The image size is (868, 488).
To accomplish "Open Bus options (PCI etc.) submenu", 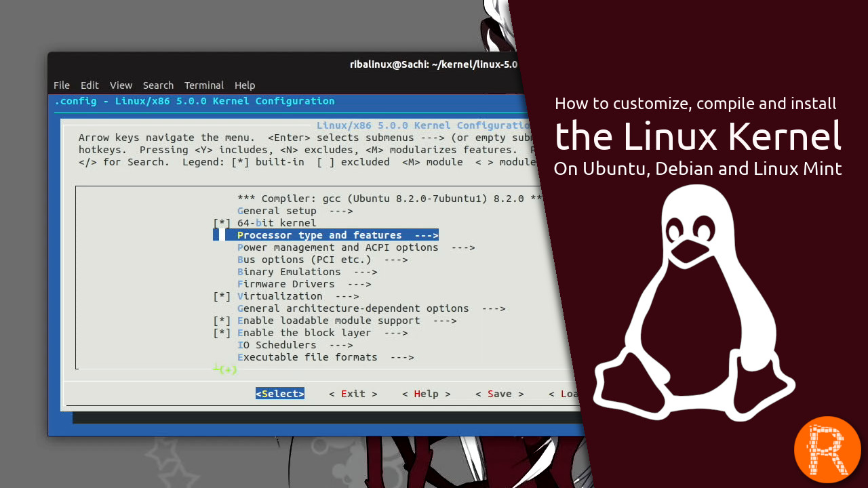I will pyautogui.click(x=323, y=260).
